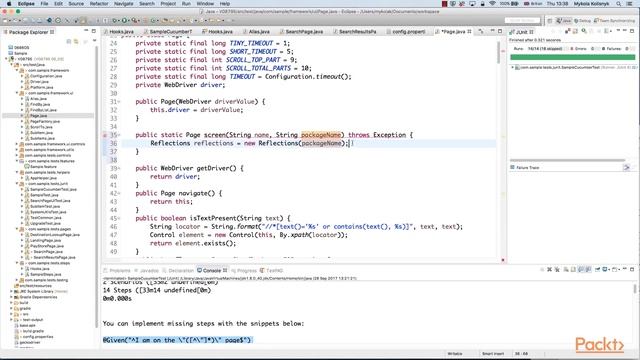Click the error marker on line 35
This screenshot has width=640, height=360.
pyautogui.click(x=104, y=135)
